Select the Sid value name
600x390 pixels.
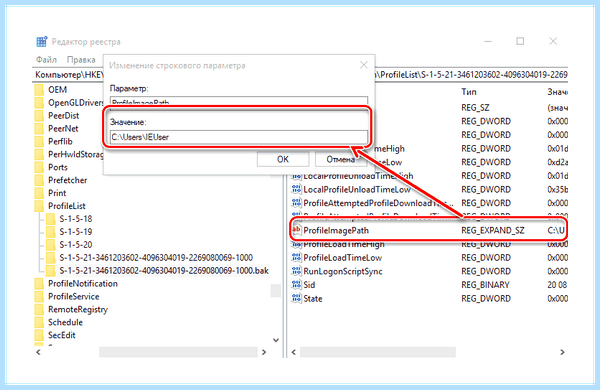coord(309,285)
